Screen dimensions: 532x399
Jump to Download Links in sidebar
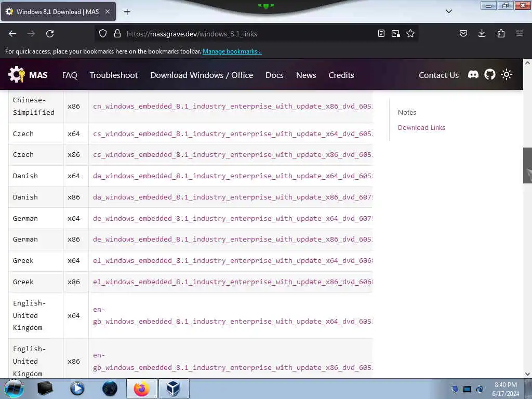tap(421, 128)
